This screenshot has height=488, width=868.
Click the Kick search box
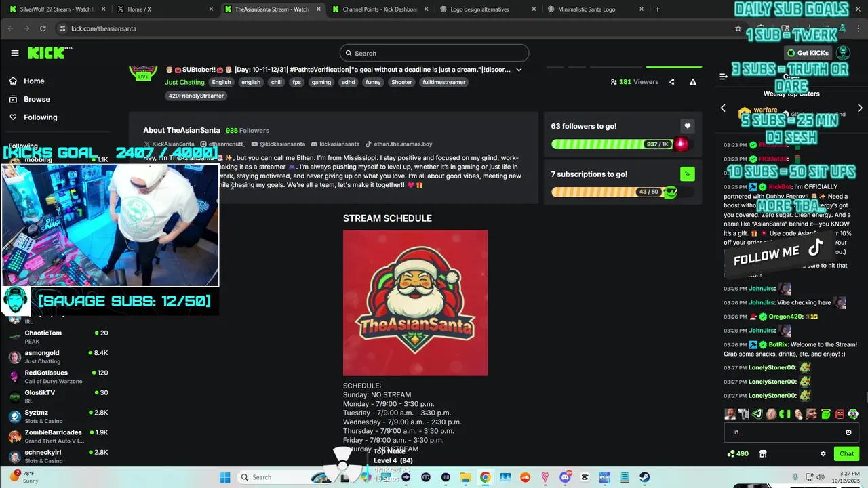click(434, 53)
